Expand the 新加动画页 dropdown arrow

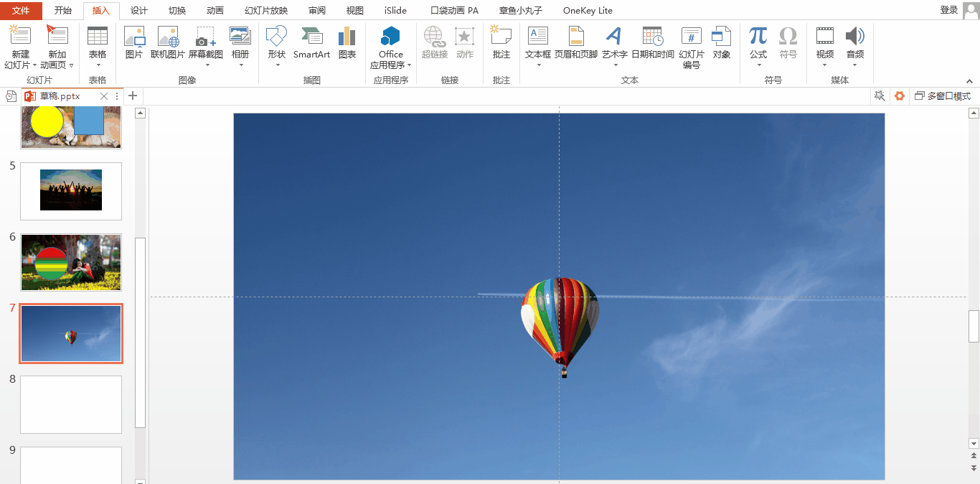point(71,65)
